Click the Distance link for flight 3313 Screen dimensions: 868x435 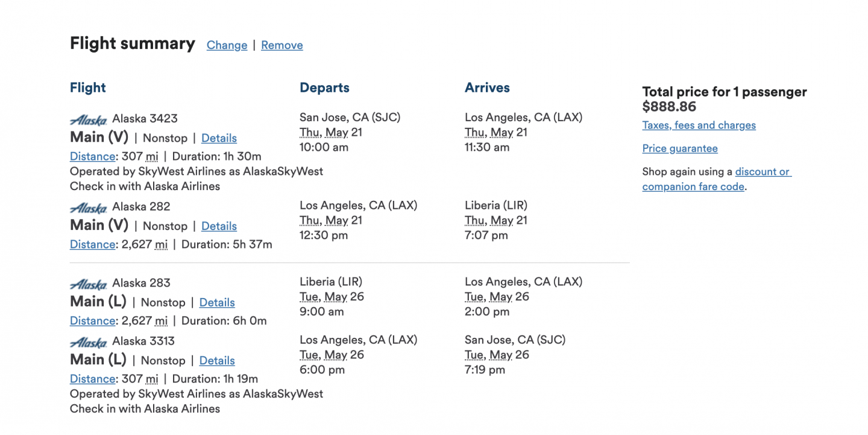[92, 379]
